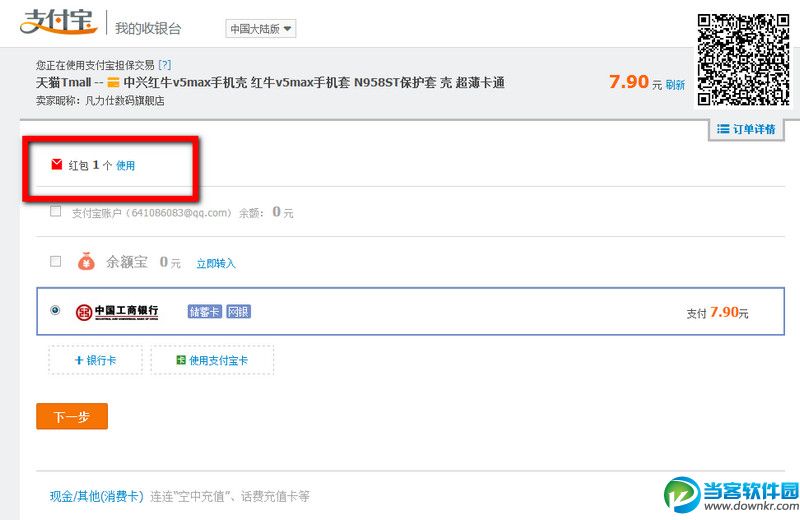
Task: Click the orange 下一步 button
Action: (72, 416)
